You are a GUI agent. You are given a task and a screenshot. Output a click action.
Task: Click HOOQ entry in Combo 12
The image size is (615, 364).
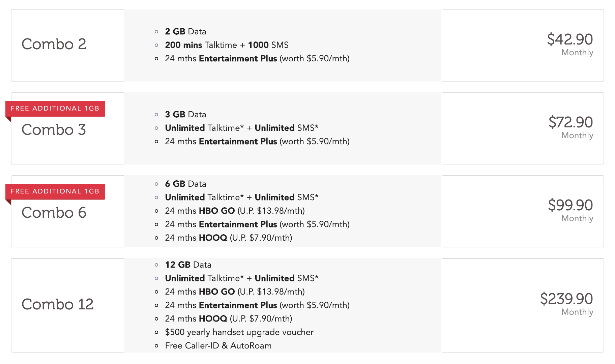tap(213, 319)
